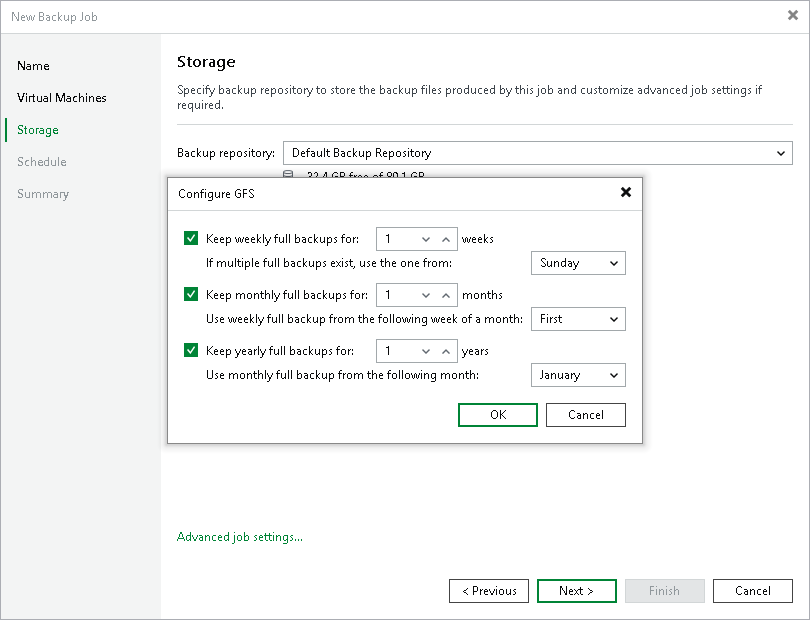Click the yearly backups number field

point(397,351)
